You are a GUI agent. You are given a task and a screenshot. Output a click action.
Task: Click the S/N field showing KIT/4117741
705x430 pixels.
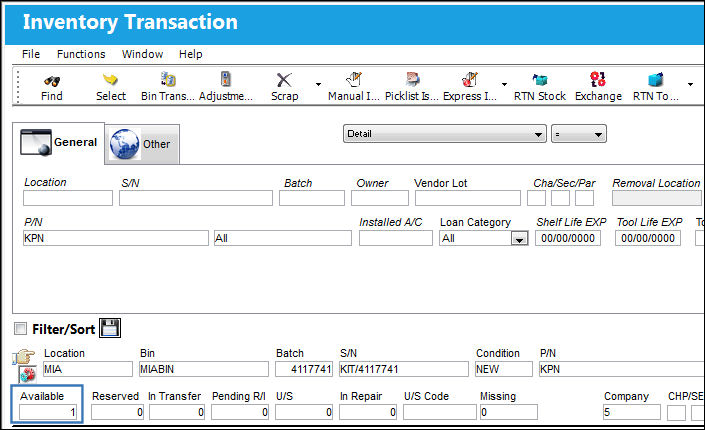[x=404, y=369]
